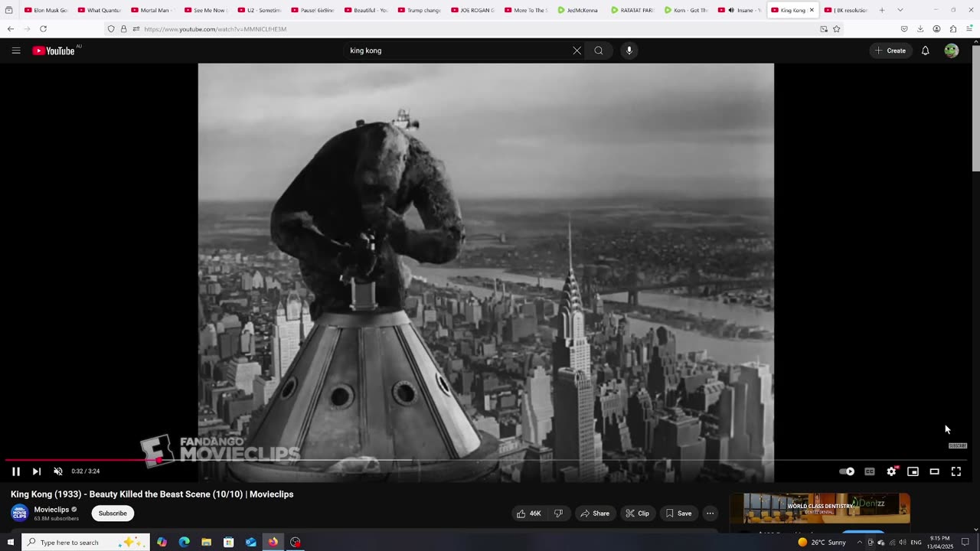Open the World Class Dentistry ad thumbnail
This screenshot has height=551, width=980.
pos(820,508)
